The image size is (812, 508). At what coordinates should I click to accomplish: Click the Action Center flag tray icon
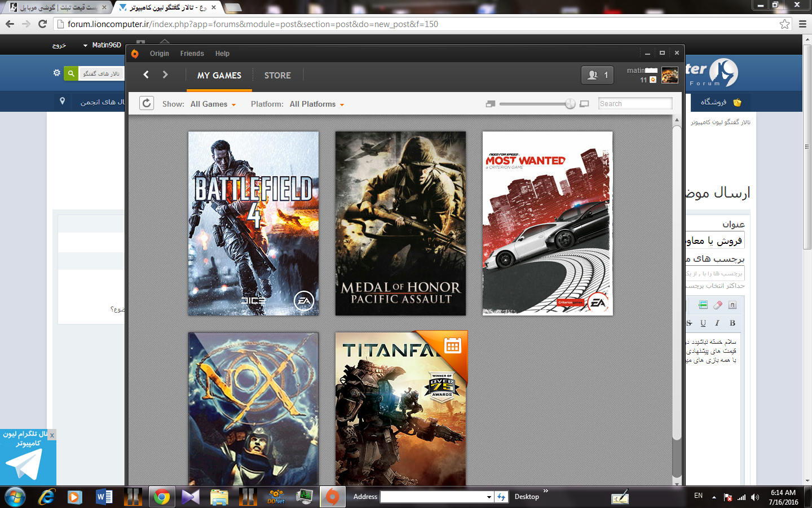tap(727, 497)
